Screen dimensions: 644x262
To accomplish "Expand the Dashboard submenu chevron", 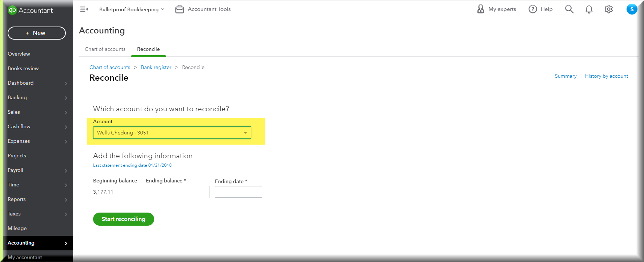I will [x=66, y=83].
